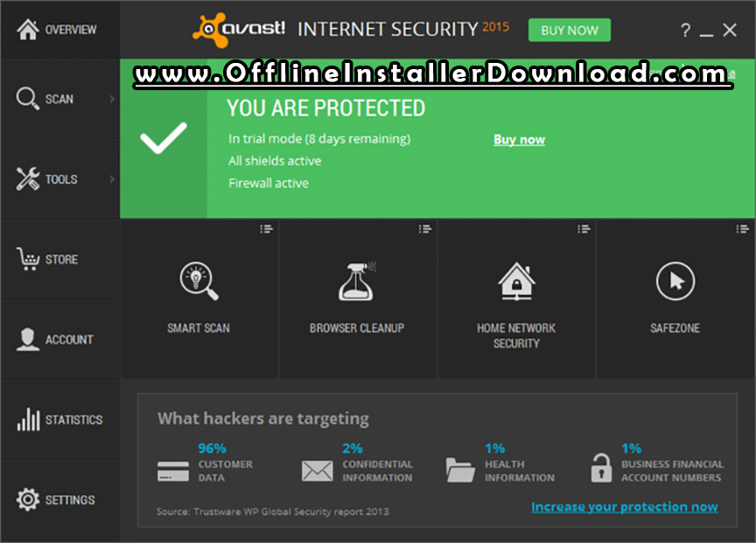The width and height of the screenshot is (756, 543).
Task: Expand the Scan submenu arrow
Action: coord(112,99)
